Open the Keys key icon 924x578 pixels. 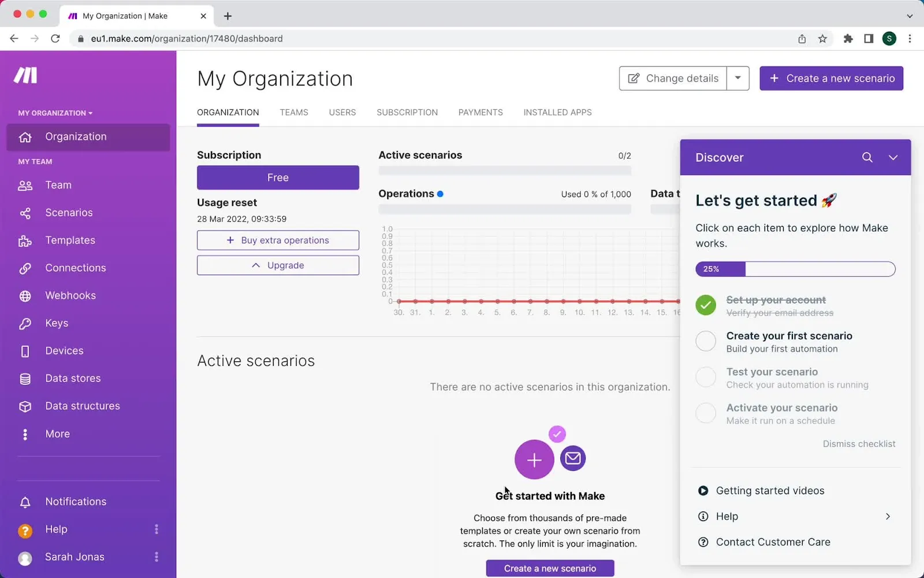pos(25,324)
